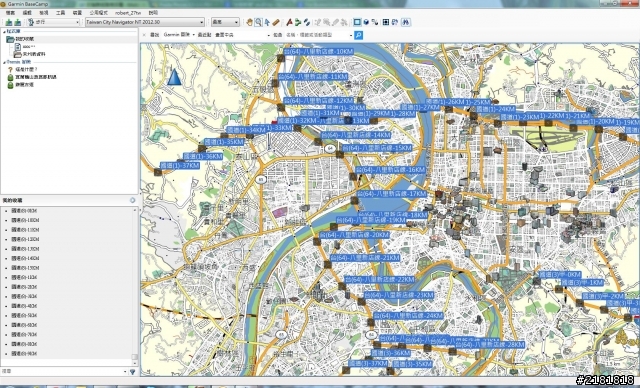Open the Taiwan City Navigator map dropdown

(145, 22)
